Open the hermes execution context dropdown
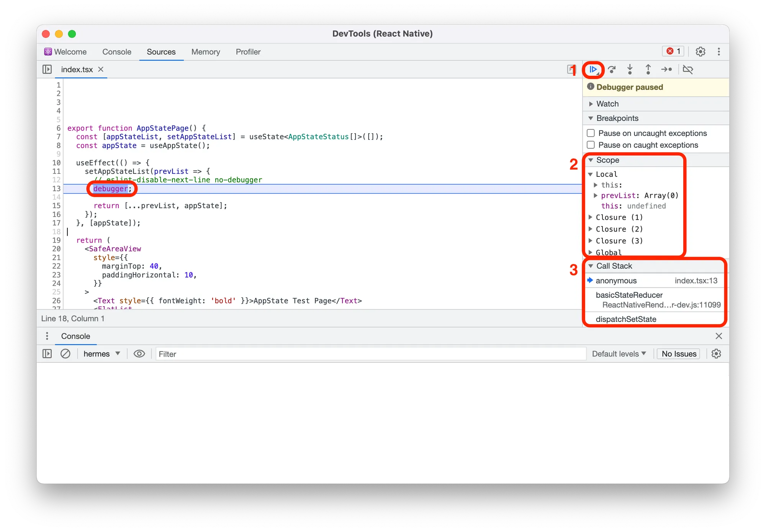Screen dimensions: 766x532 101,354
